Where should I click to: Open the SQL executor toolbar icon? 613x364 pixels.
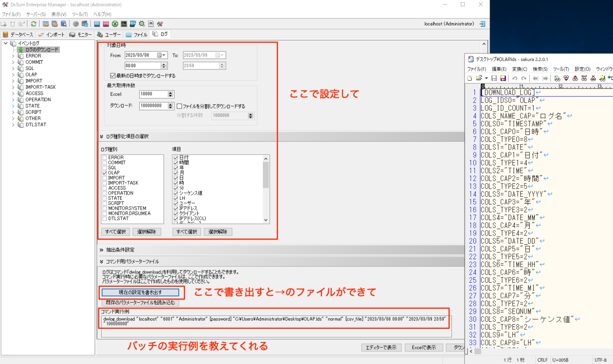(x=97, y=24)
